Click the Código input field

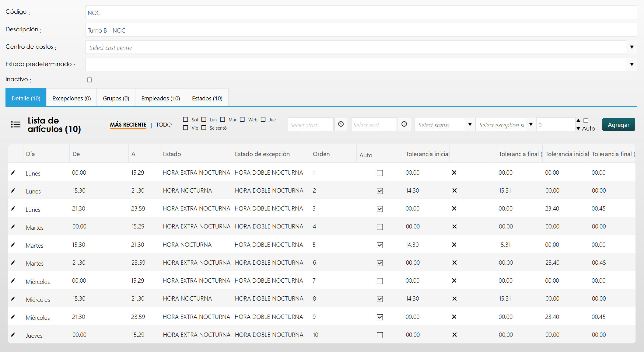coord(361,12)
